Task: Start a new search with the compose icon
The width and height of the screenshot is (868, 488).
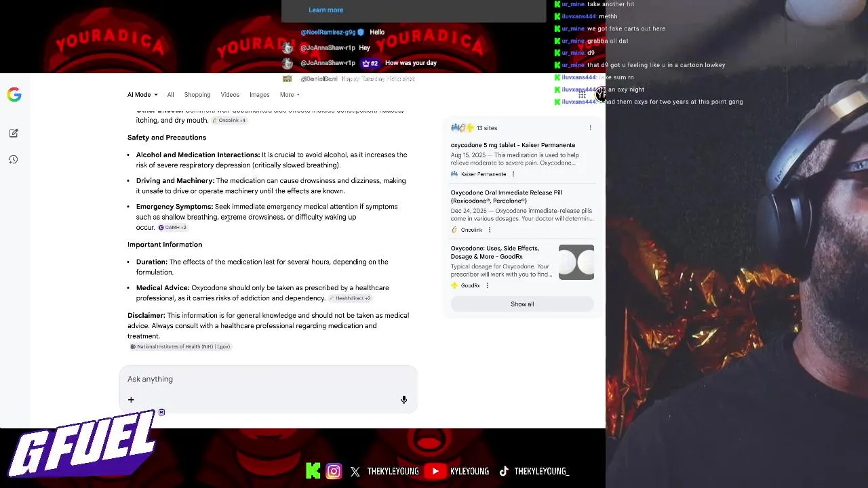Action: pos(14,134)
